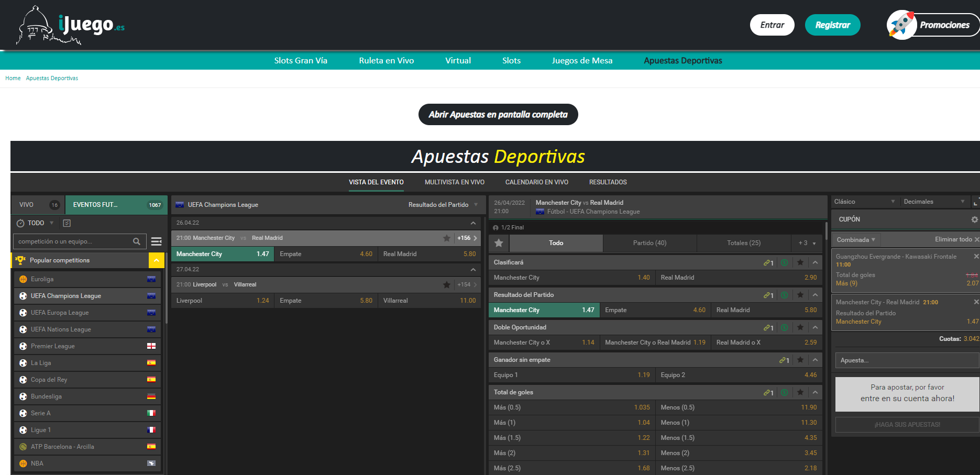Collapse the Total de goles market

(815, 392)
